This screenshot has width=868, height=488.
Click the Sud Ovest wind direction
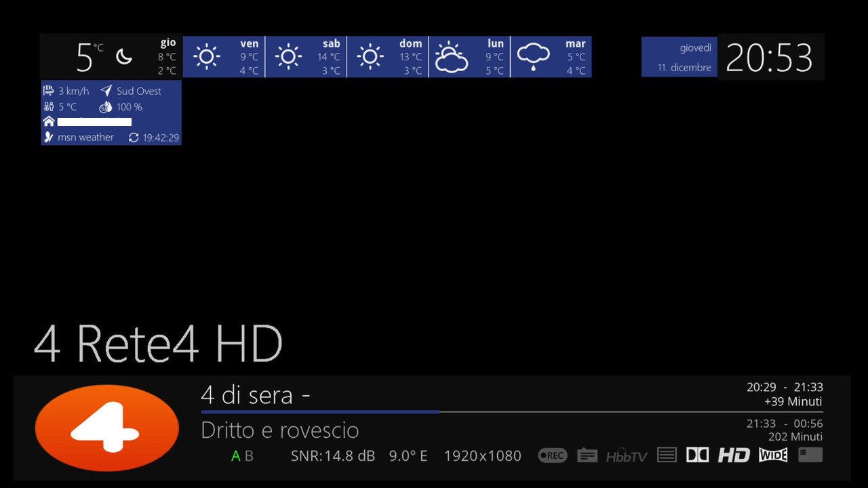tap(139, 91)
